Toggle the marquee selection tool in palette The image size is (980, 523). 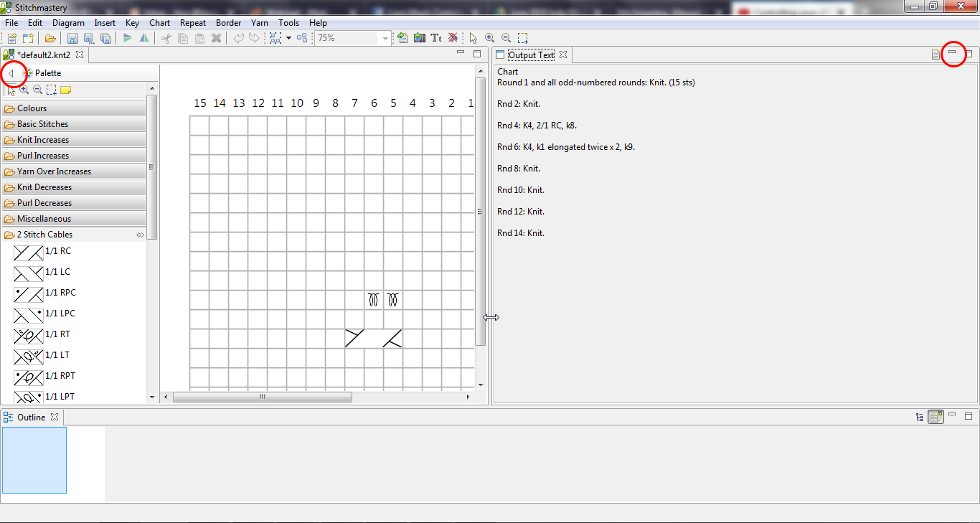(x=52, y=90)
